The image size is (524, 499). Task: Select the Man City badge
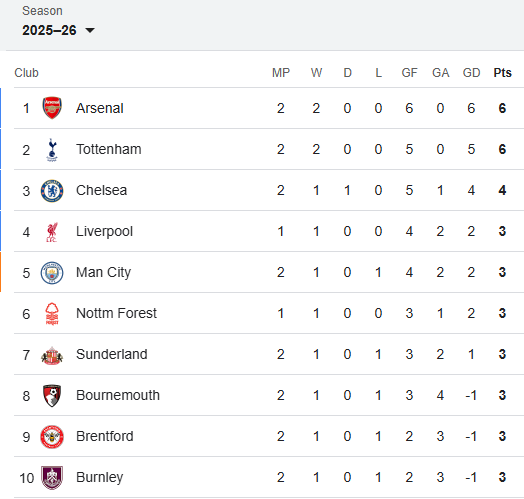point(52,273)
